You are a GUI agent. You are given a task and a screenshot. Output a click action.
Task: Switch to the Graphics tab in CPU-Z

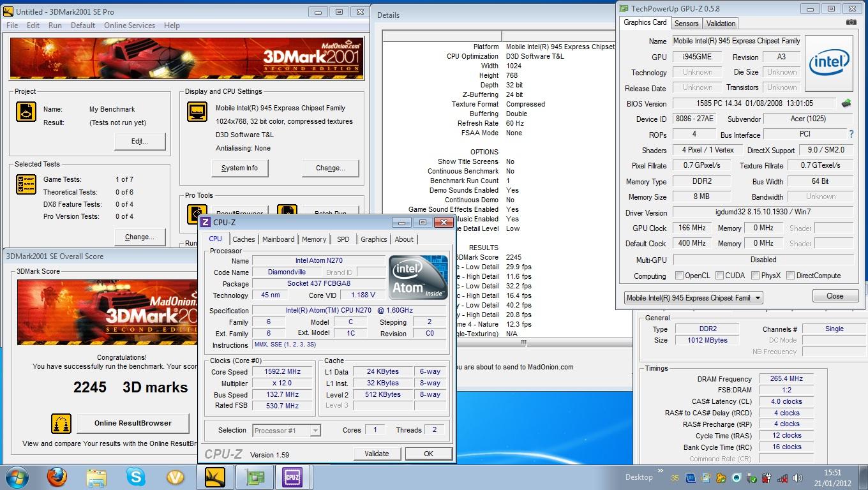coord(374,239)
